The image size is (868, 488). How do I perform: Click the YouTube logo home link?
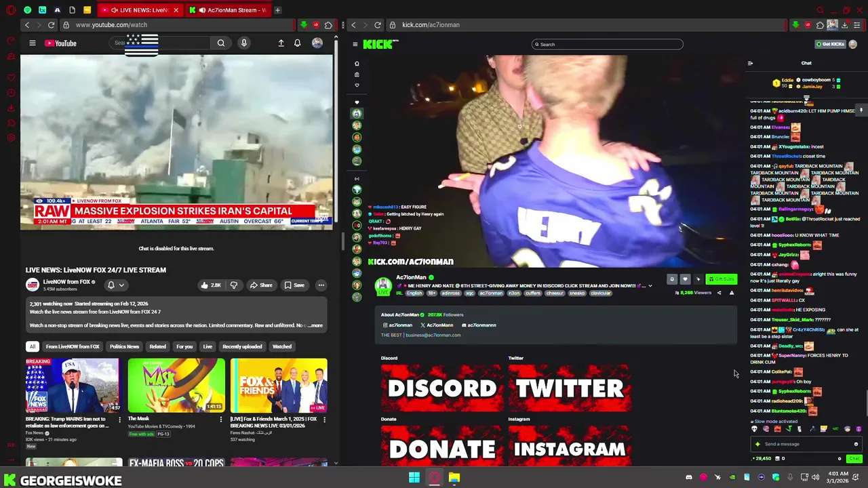click(x=60, y=43)
